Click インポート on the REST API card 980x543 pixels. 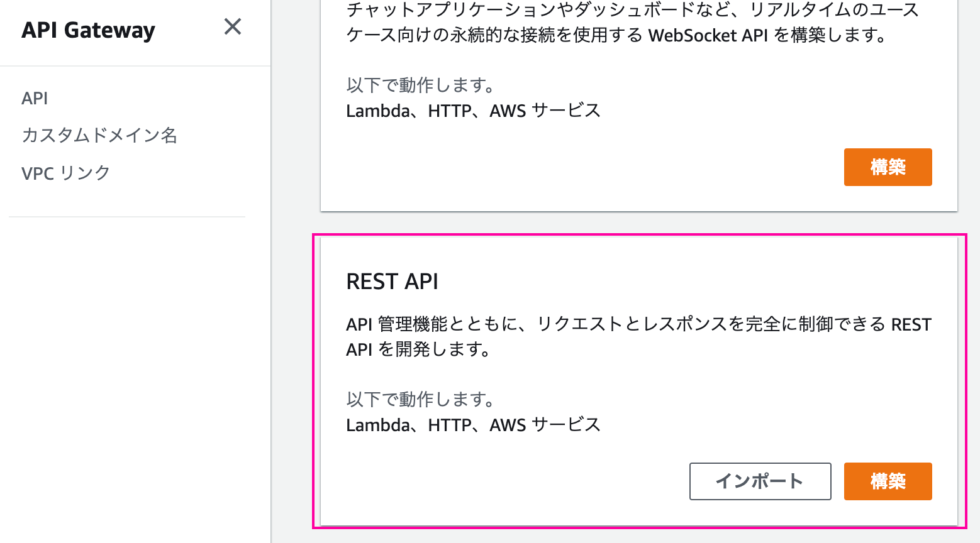tap(759, 481)
